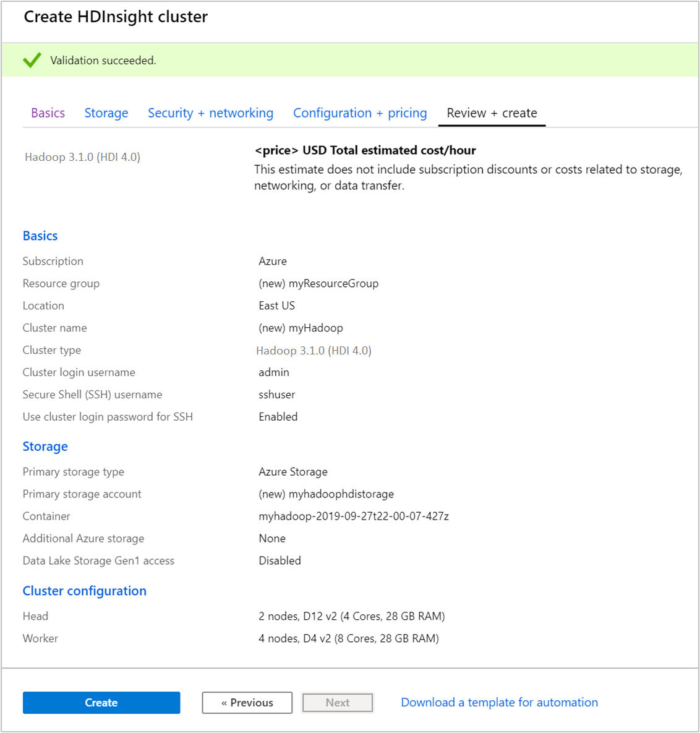Image resolution: width=700 pixels, height=733 pixels.
Task: Open the Cluster configuration section link
Action: click(x=84, y=591)
